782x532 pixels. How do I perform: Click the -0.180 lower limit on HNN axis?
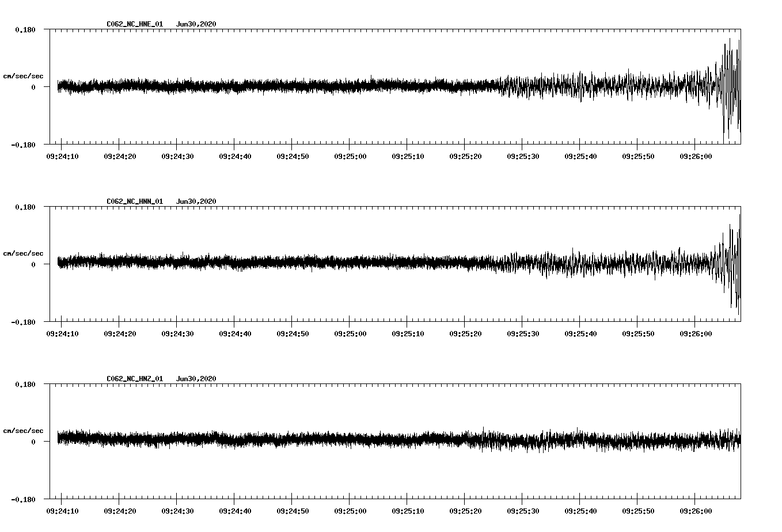point(23,322)
